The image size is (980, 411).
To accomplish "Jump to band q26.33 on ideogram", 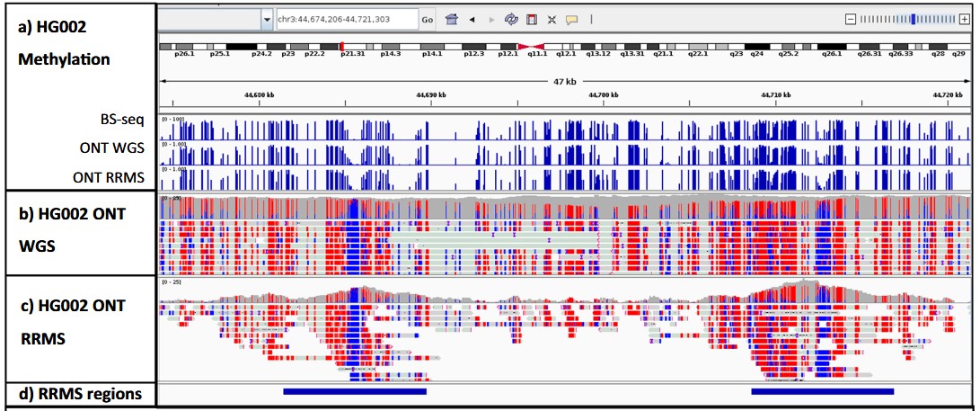I will coord(901,55).
